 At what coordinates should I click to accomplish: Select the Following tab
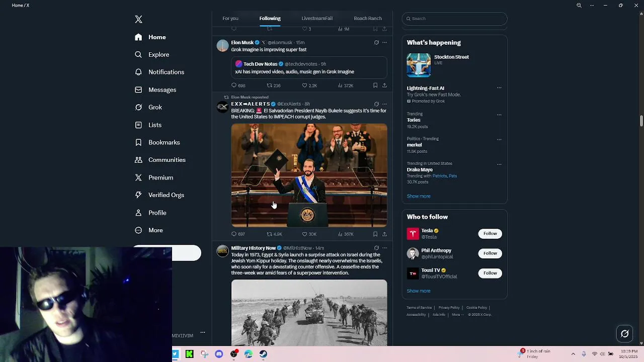(x=270, y=19)
